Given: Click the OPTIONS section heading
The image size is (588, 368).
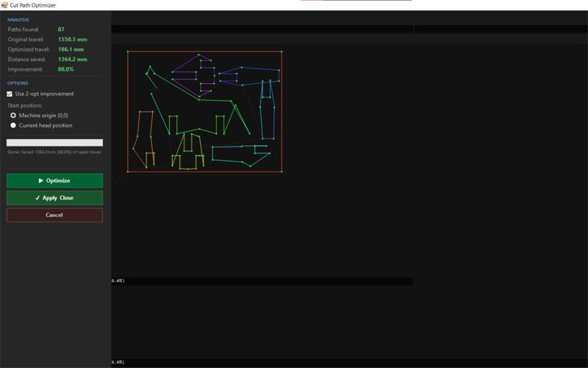Looking at the screenshot, I should [x=18, y=83].
